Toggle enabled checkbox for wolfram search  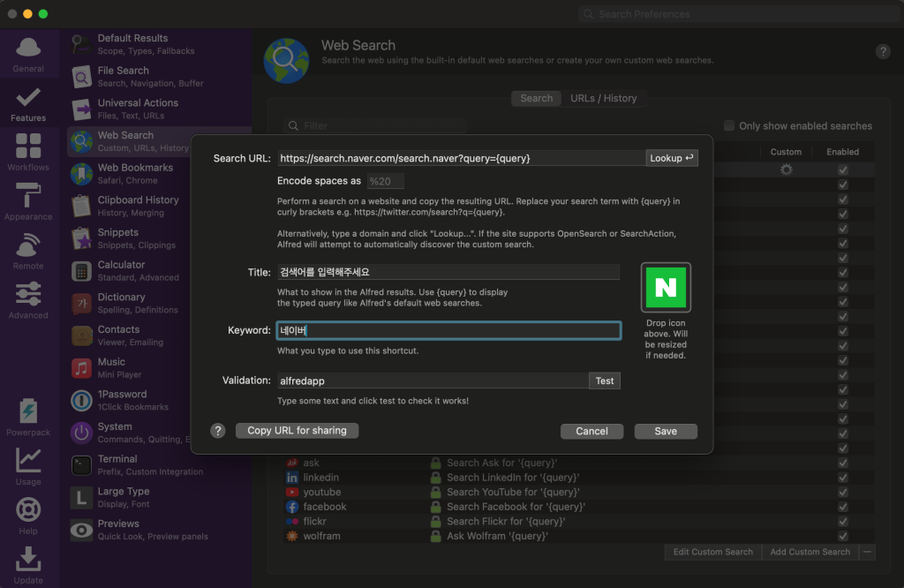(843, 536)
